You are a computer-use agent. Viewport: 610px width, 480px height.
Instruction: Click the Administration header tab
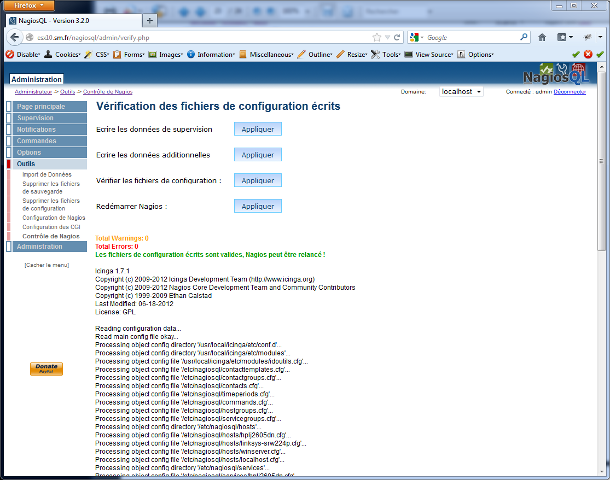36,79
